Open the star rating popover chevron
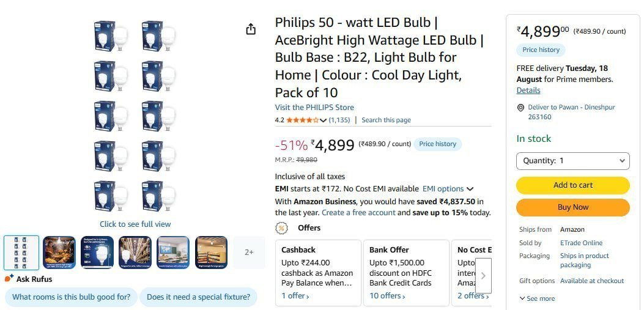This screenshot has height=310, width=644. click(323, 120)
